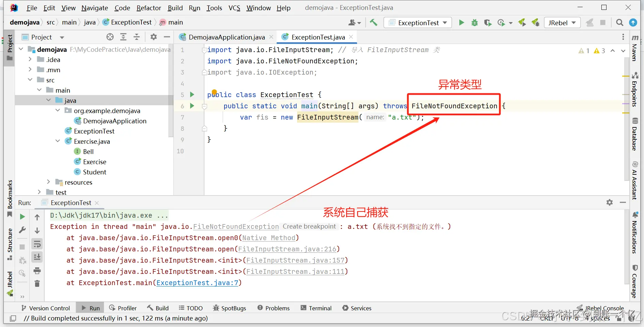644x327 pixels.
Task: Open the File menu
Action: tap(32, 8)
